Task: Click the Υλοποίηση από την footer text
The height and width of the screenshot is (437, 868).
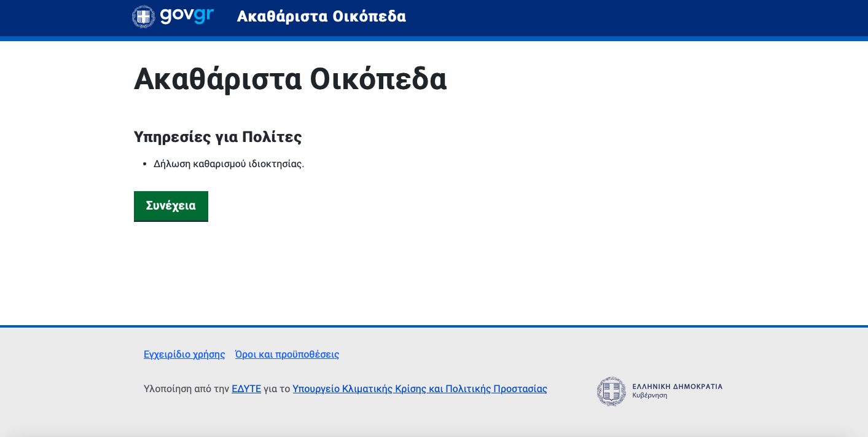Action: tap(186, 389)
